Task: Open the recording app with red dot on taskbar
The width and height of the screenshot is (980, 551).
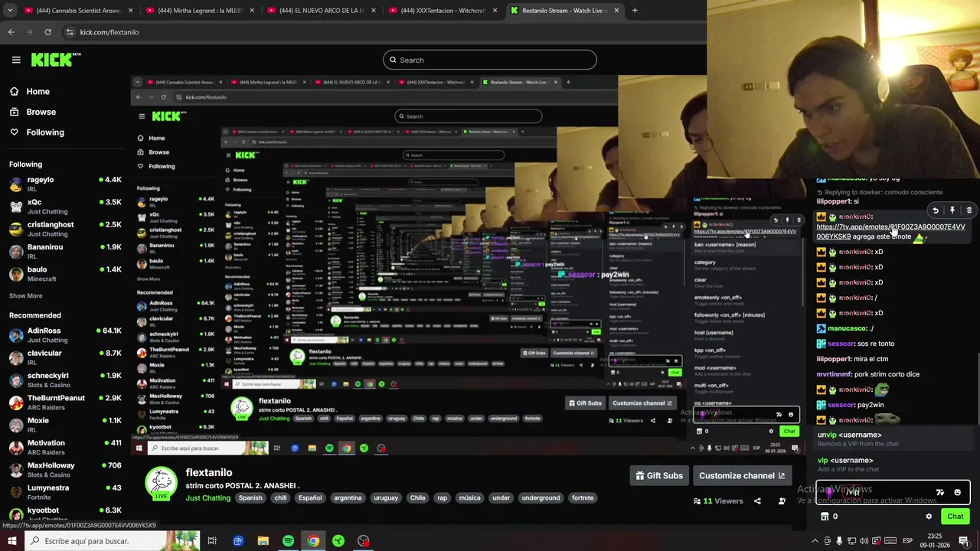Action: 364,541
